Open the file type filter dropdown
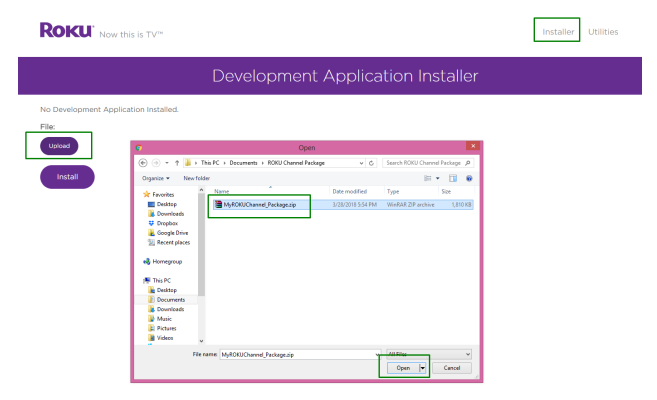The height and width of the screenshot is (400, 657). coord(429,354)
